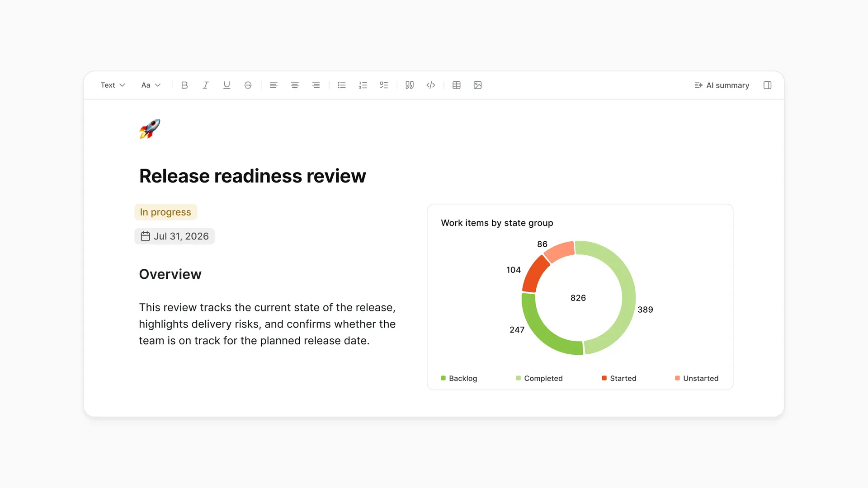Click the salmon Unstarted donut segment
The width and height of the screenshot is (868, 488).
click(560, 251)
